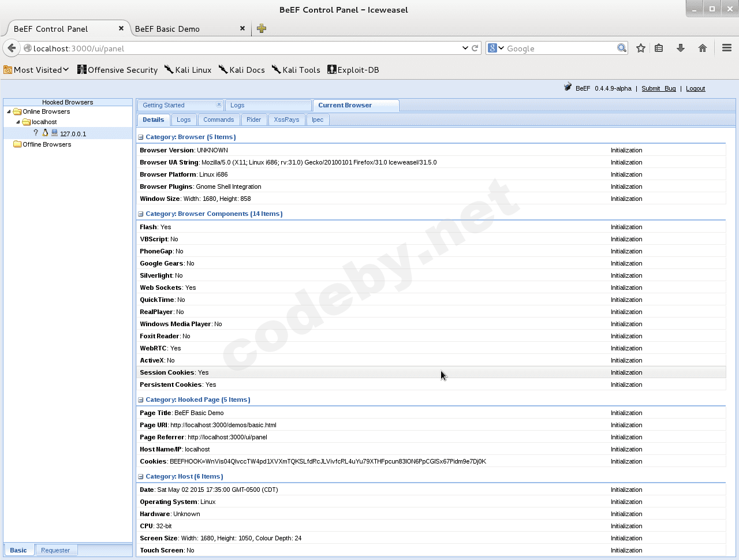Click the browser back arrow button

click(x=12, y=48)
